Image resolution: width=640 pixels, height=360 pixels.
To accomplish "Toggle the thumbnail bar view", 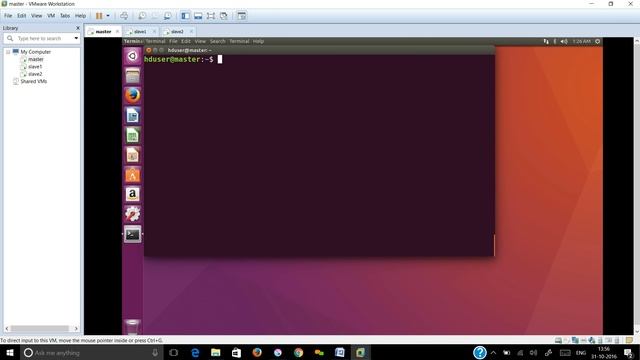I will point(198,16).
